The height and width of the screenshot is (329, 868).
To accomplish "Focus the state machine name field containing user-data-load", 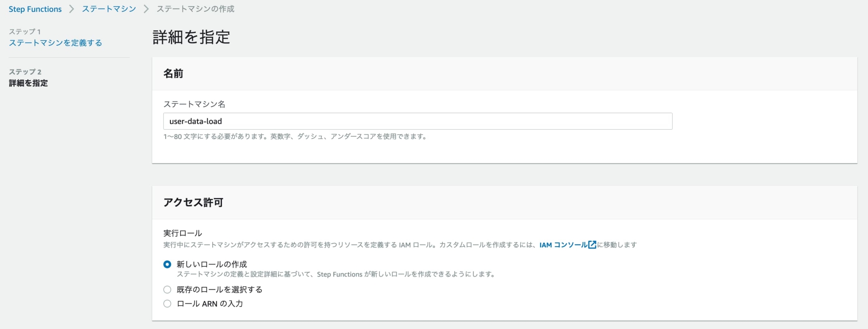I will tap(417, 121).
